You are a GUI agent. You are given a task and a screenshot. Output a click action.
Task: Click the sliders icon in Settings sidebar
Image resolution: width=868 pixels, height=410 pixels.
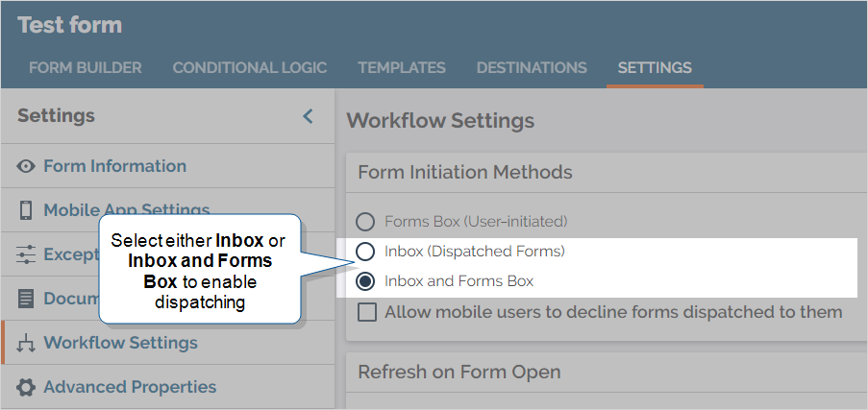coord(26,254)
